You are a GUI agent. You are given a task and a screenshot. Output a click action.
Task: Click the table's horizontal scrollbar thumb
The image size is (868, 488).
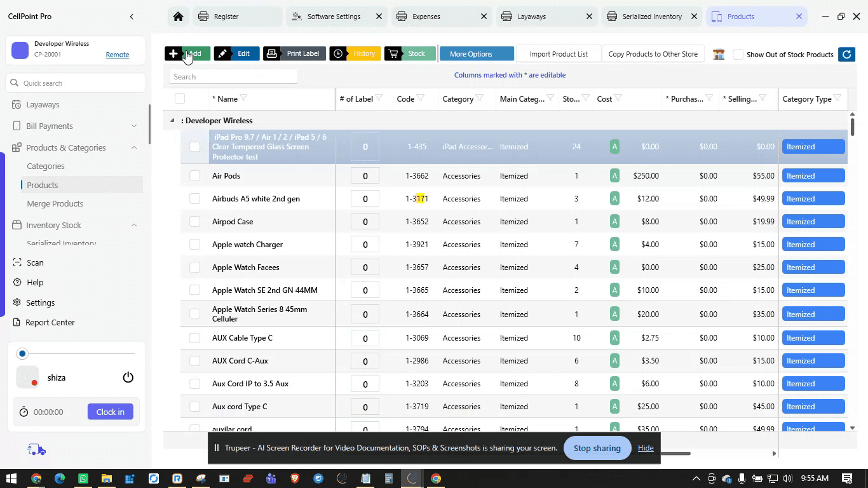click(x=675, y=453)
